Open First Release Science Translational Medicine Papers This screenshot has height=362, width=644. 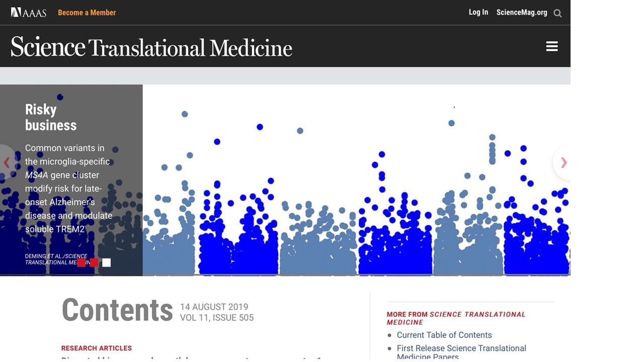[461, 352]
